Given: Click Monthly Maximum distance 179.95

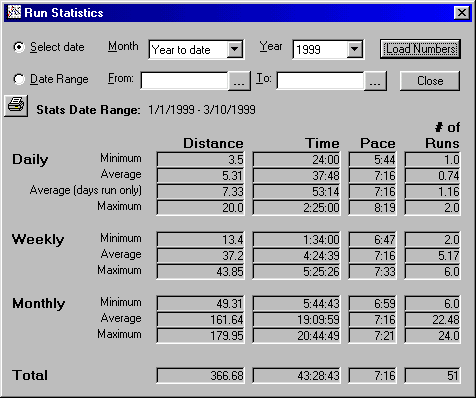Looking at the screenshot, I should pyautogui.click(x=200, y=335).
